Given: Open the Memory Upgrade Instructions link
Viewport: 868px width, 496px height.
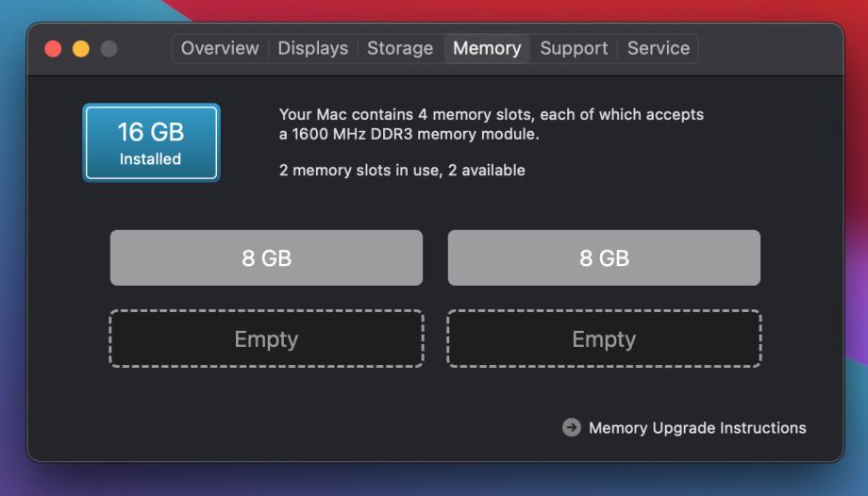Looking at the screenshot, I should click(696, 428).
